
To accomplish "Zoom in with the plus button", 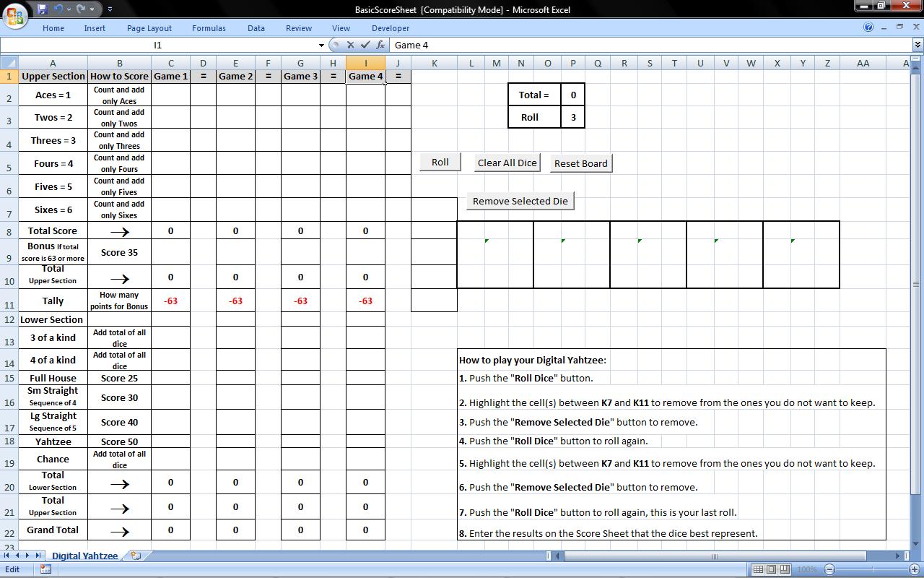I will coord(914,569).
